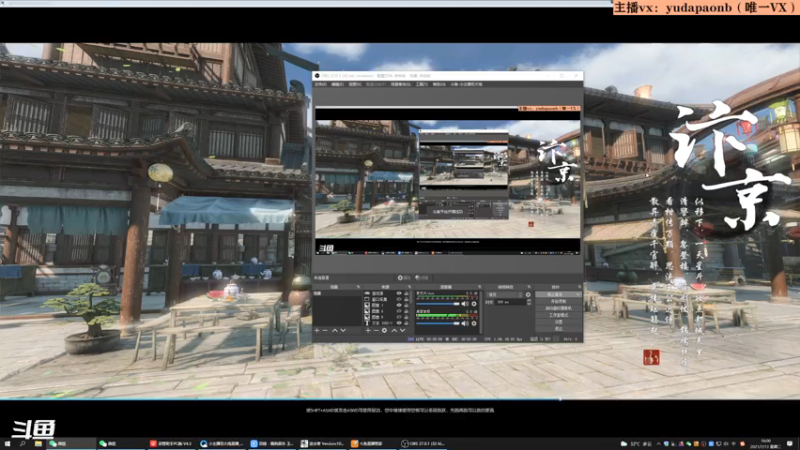The image size is (800, 450).
Task: Open the 视图(V) menu in OBS
Action: coord(355,84)
